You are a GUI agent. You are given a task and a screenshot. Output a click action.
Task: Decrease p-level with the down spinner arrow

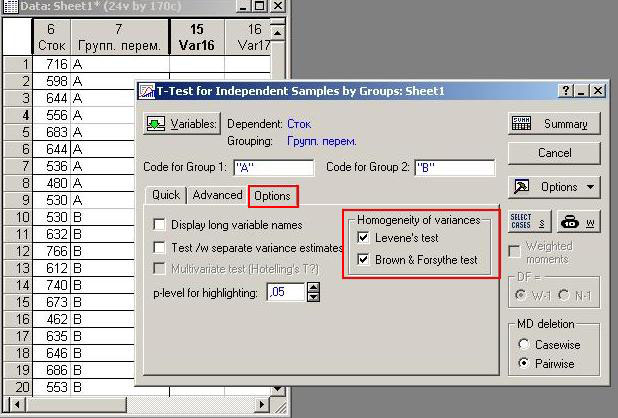[x=313, y=297]
